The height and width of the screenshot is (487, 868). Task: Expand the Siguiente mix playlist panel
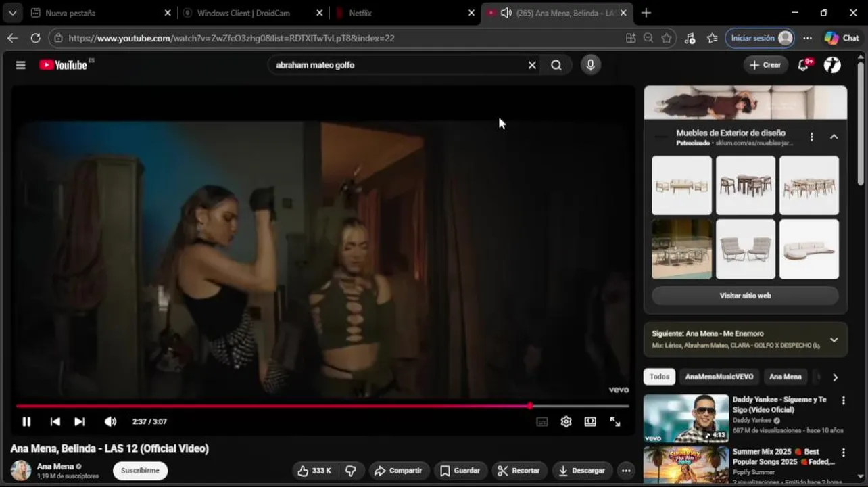tap(834, 340)
